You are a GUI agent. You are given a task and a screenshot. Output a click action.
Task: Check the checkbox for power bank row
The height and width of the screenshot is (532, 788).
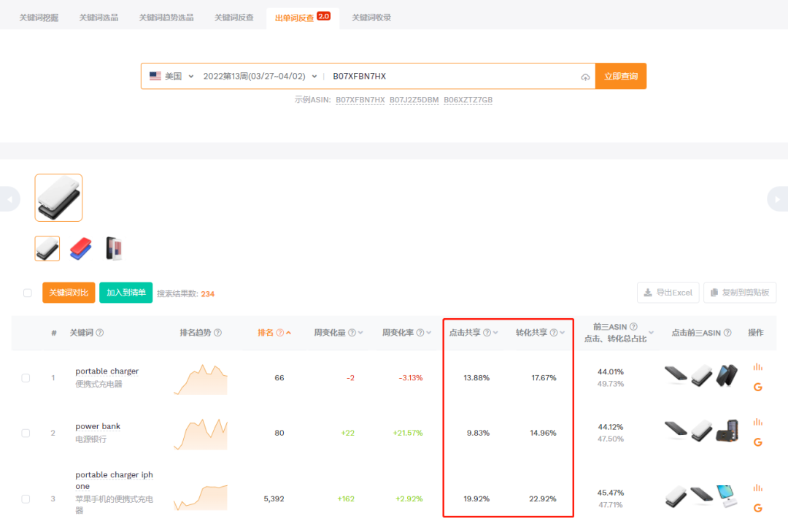26,433
